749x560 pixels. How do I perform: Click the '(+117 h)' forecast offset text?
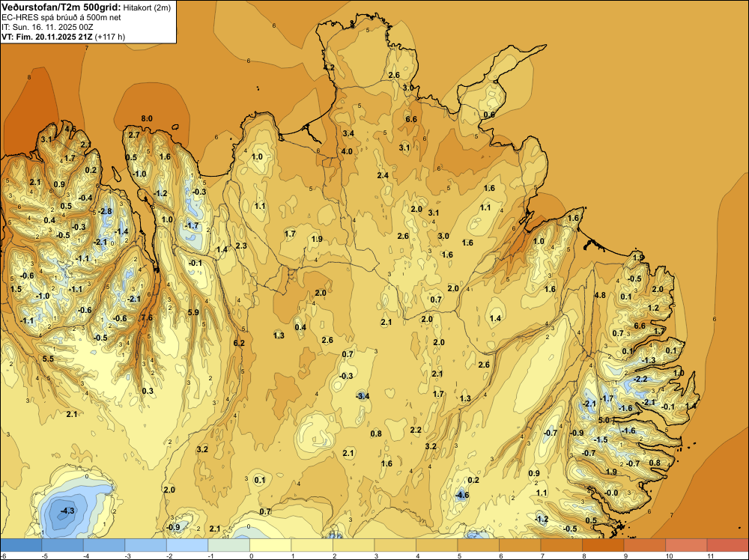[110, 37]
